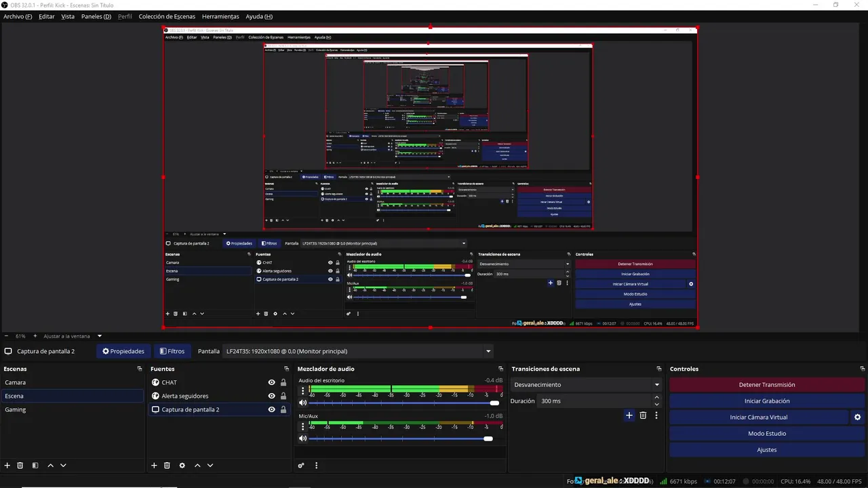This screenshot has width=868, height=488.
Task: Open Ajustes from Controles
Action: coord(767,450)
